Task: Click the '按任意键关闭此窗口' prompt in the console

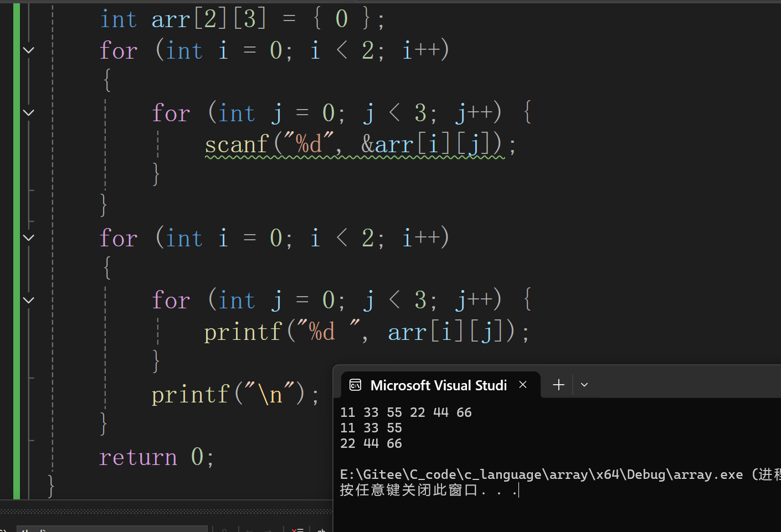Action: (x=429, y=490)
